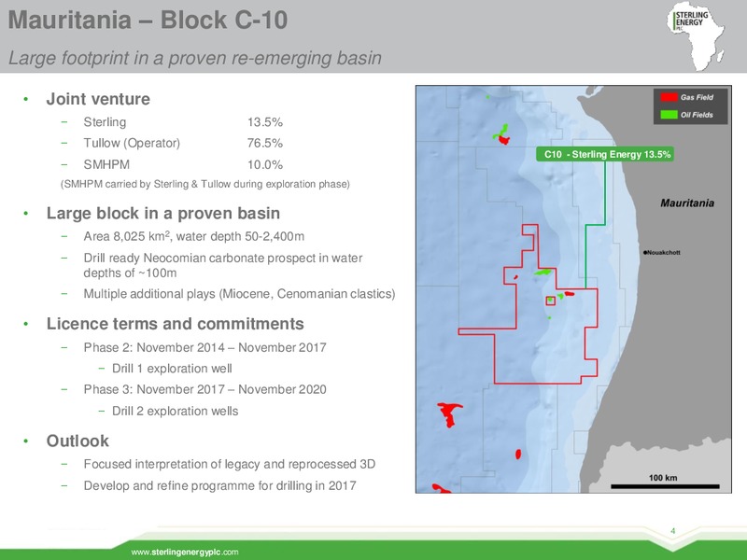Image resolution: width=747 pixels, height=560 pixels.
Task: Select the note '(SMHPM carried by Sterling & Tullow...)'
Action: click(204, 184)
